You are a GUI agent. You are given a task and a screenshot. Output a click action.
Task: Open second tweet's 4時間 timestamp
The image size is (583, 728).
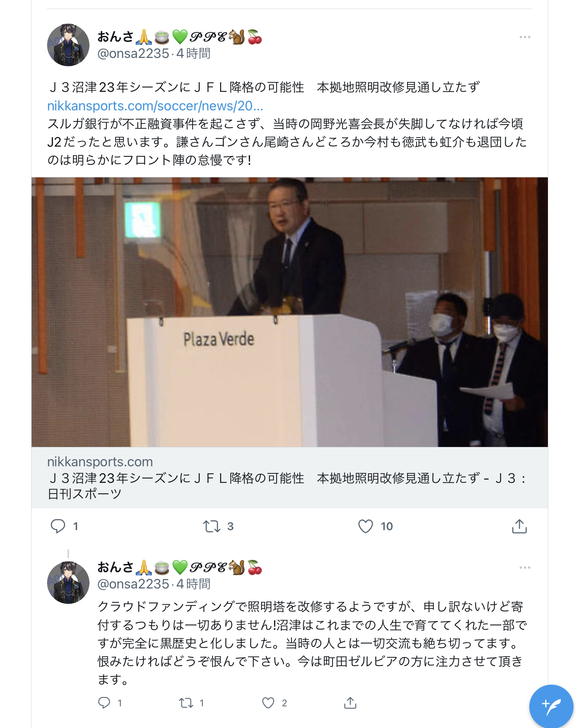pos(193,584)
